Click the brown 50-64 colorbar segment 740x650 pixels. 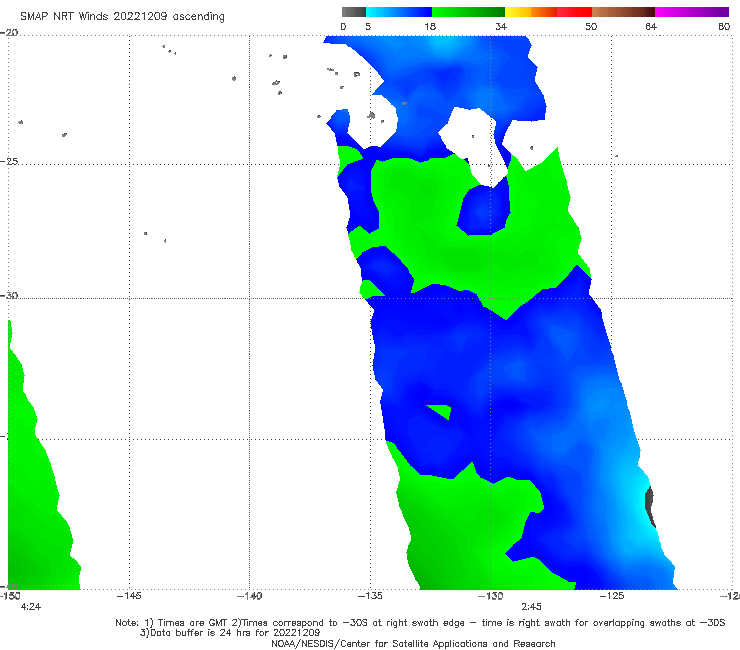(623, 12)
